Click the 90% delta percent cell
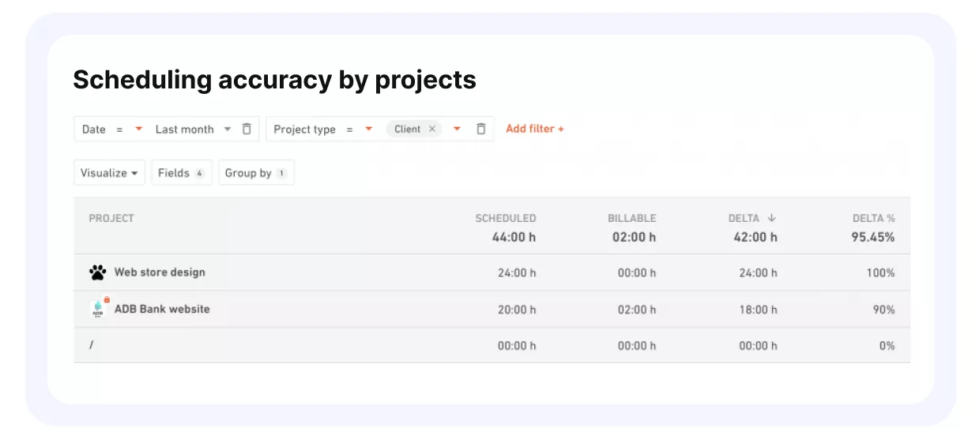Image resolution: width=980 pixels, height=439 pixels. coord(884,310)
